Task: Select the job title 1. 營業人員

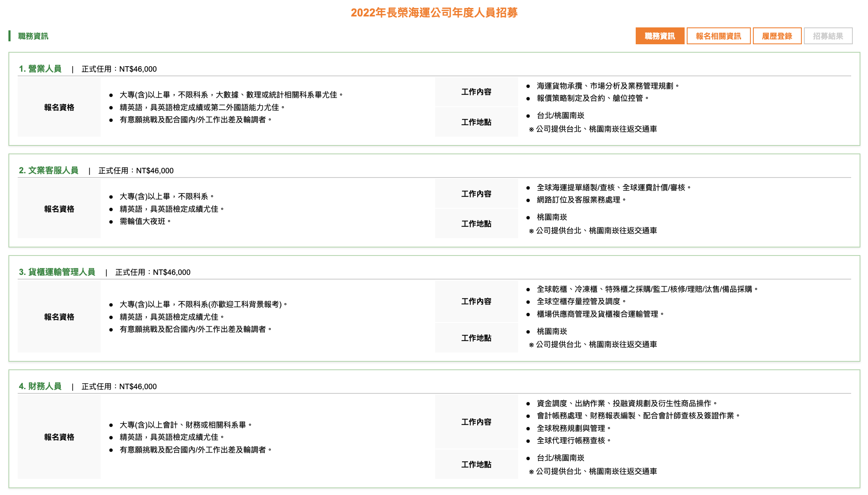Action: point(40,69)
